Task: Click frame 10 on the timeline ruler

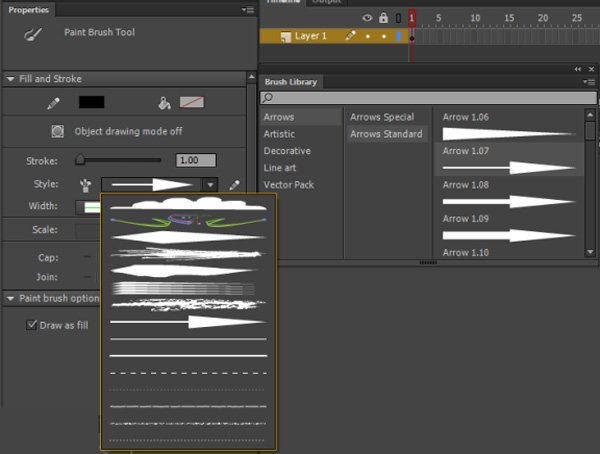Action: (x=475, y=18)
